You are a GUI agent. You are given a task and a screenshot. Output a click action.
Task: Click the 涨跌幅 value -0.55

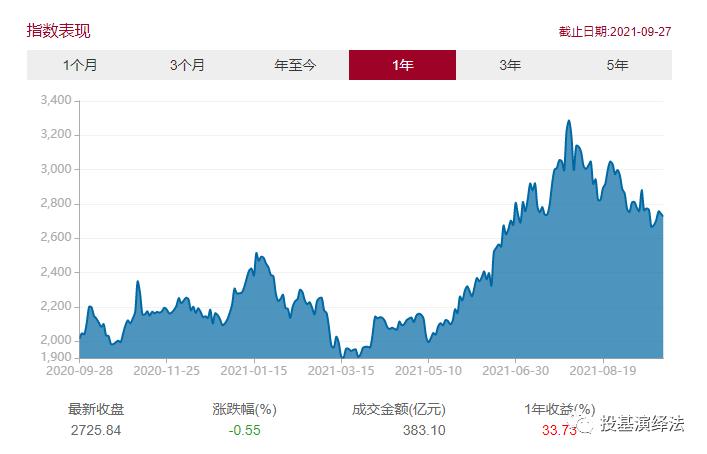point(244,430)
